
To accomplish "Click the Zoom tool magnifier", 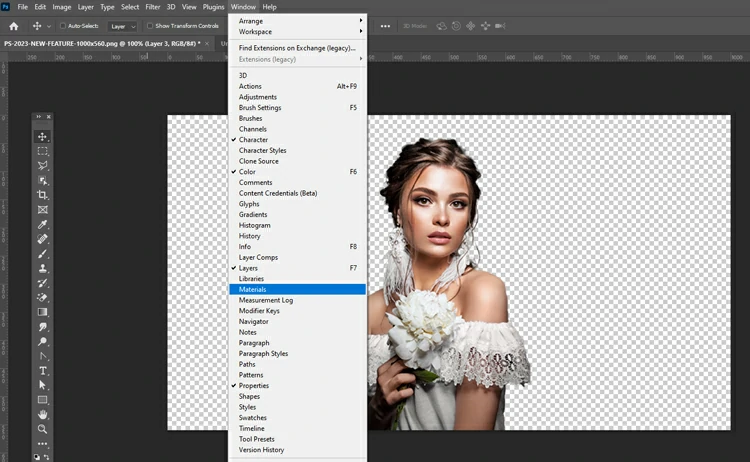I will [43, 429].
